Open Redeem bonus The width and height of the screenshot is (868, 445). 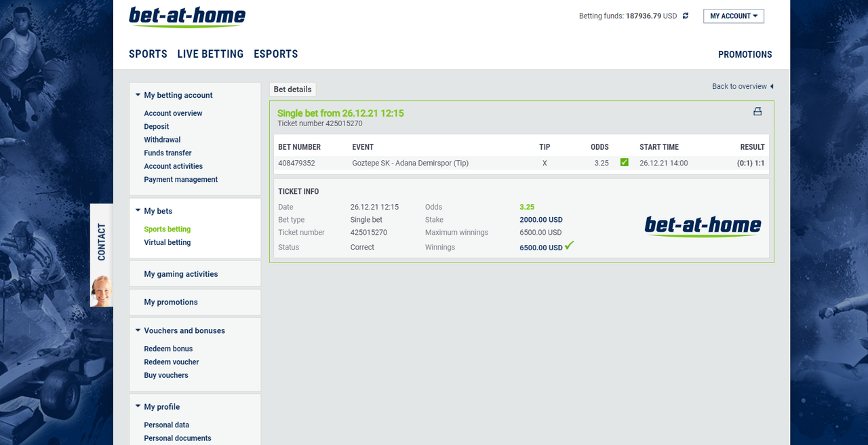pyautogui.click(x=168, y=349)
